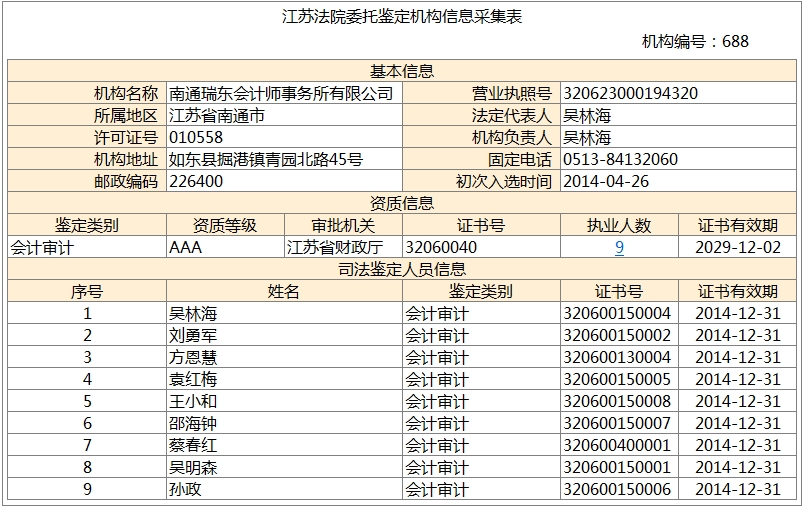Click the name 袁红梅 in row 4
804x511 pixels.
tap(193, 380)
